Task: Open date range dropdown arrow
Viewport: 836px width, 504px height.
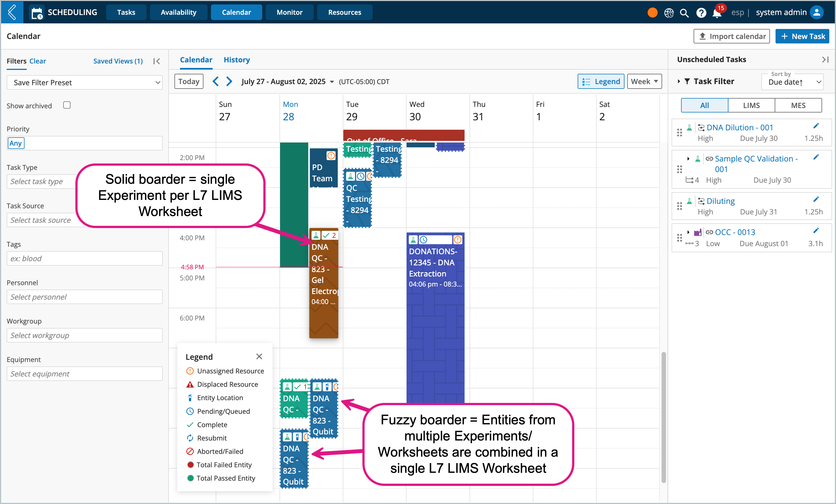Action: [x=332, y=82]
